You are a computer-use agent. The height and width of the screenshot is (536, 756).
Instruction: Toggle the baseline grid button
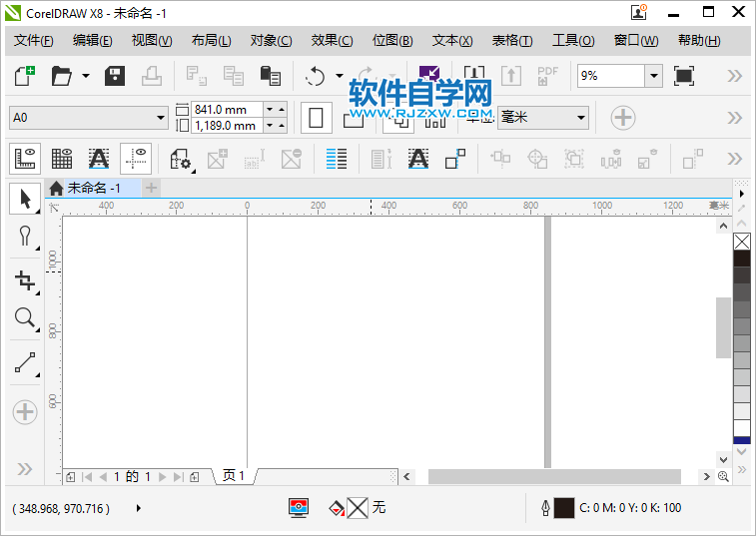pyautogui.click(x=98, y=159)
